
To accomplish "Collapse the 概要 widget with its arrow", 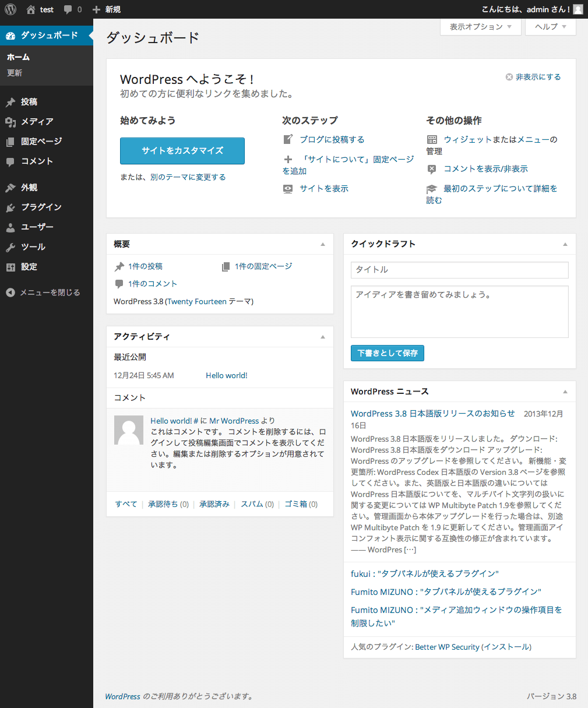I will [323, 244].
